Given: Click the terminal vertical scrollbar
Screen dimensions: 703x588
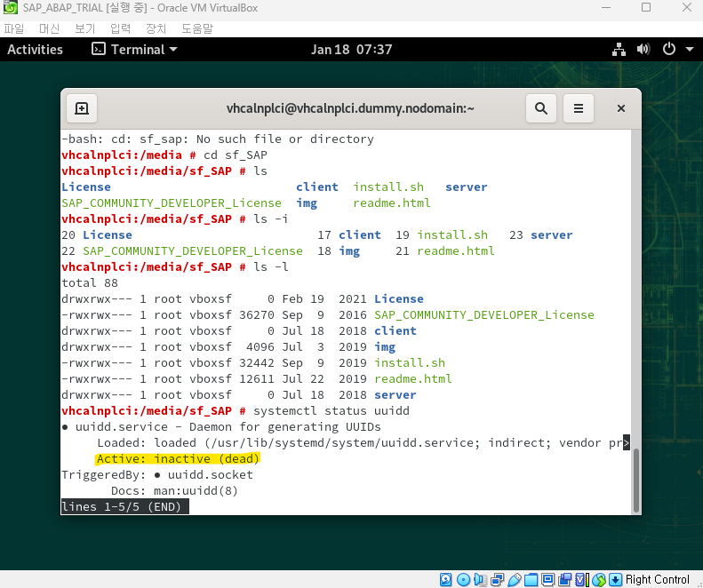Looking at the screenshot, I should pos(635,480).
